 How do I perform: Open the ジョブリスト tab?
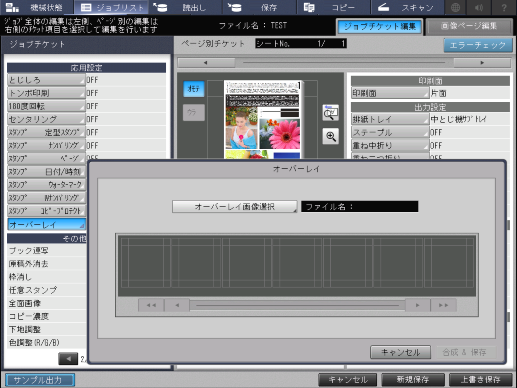pyautogui.click(x=112, y=7)
